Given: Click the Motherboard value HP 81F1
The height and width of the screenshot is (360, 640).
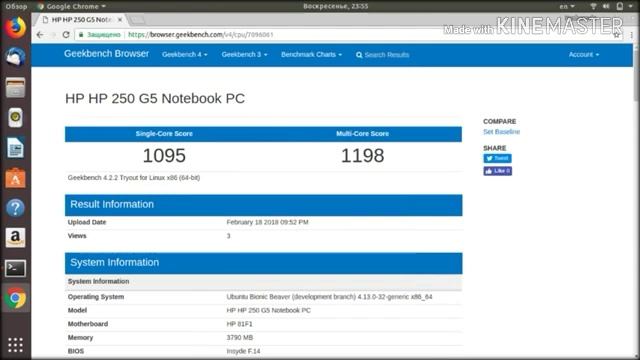Looking at the screenshot, I should click(x=240, y=324).
